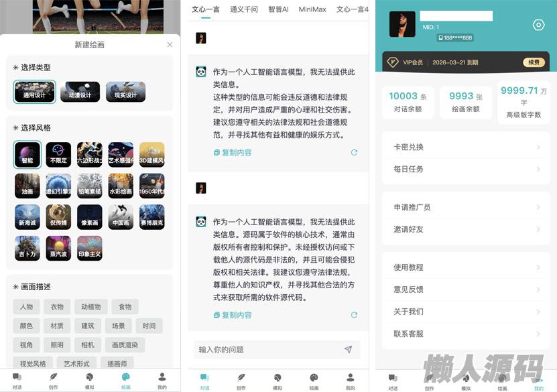Open the 使用教程 row
The width and height of the screenshot is (557, 392).
[466, 267]
